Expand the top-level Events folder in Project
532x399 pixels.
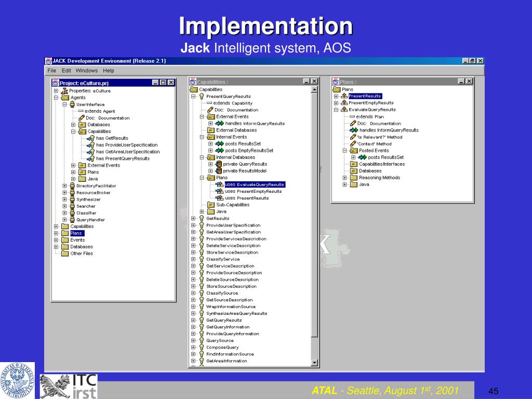tap(56, 240)
